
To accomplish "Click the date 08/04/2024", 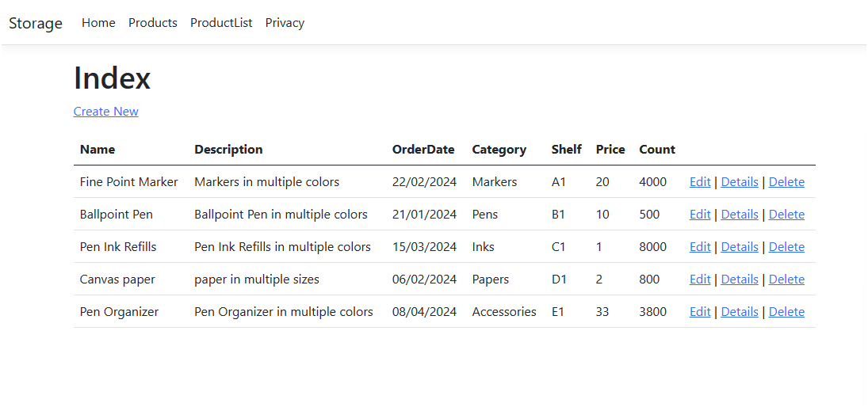I will click(x=425, y=312).
